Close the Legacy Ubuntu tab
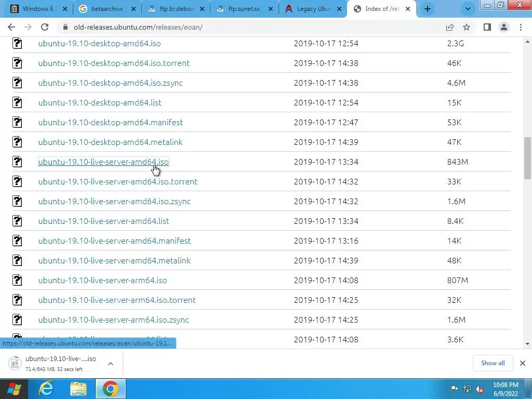 [x=339, y=9]
